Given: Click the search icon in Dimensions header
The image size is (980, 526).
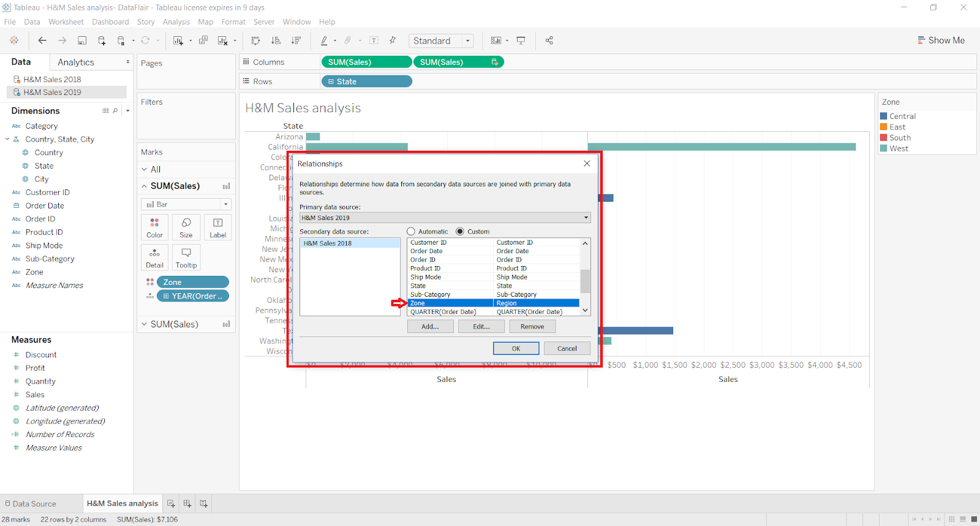Looking at the screenshot, I should (x=115, y=111).
